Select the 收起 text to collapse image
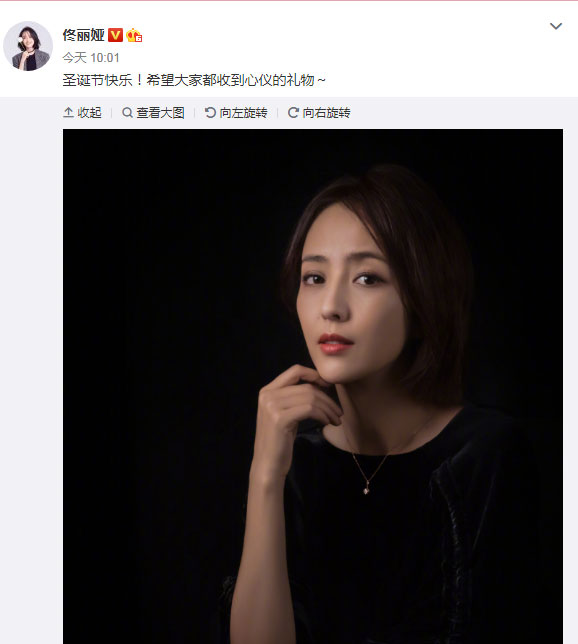This screenshot has width=578, height=644. tap(89, 113)
